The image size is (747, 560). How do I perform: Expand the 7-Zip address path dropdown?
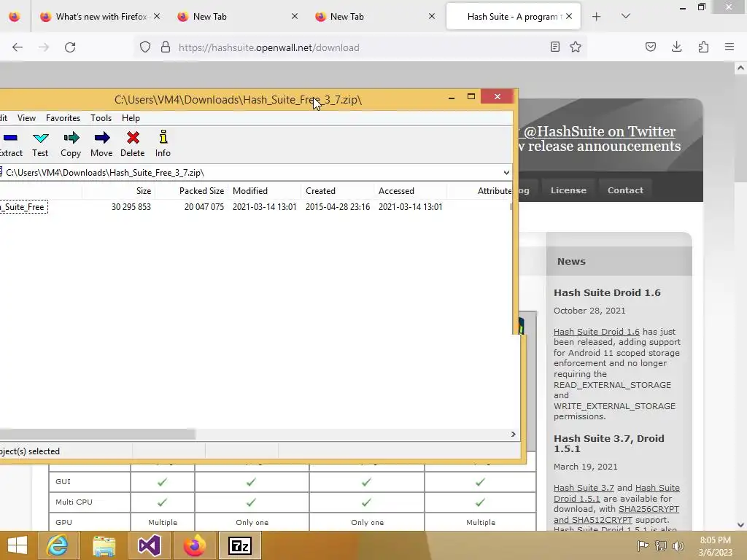[x=506, y=172]
